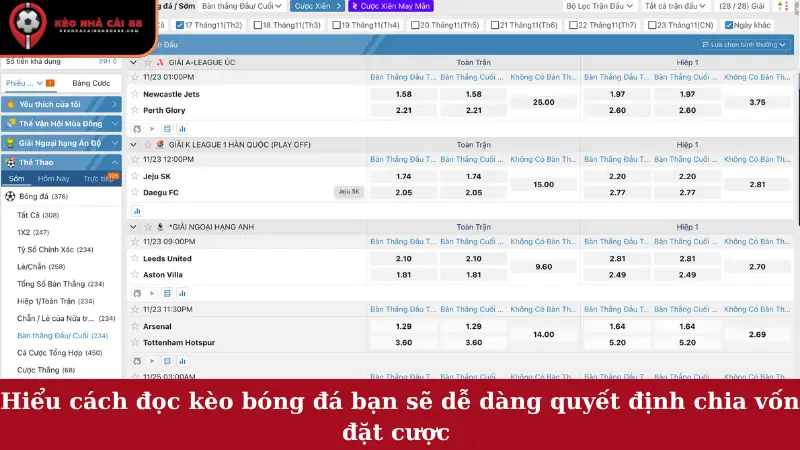Screen dimensions: 800x450
Task: Uncheck the 17 Tháng11(Th2) date checkbox
Action: tap(180, 25)
